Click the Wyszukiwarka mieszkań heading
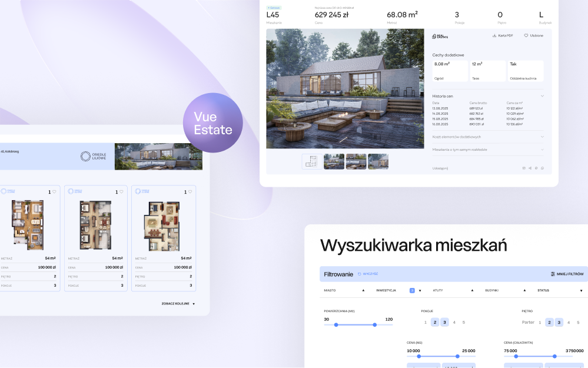 coord(413,246)
